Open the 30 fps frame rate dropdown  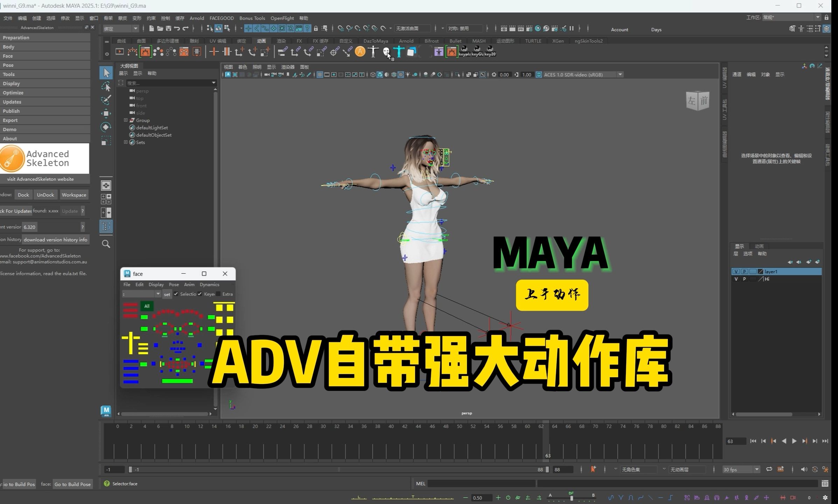coord(741,469)
